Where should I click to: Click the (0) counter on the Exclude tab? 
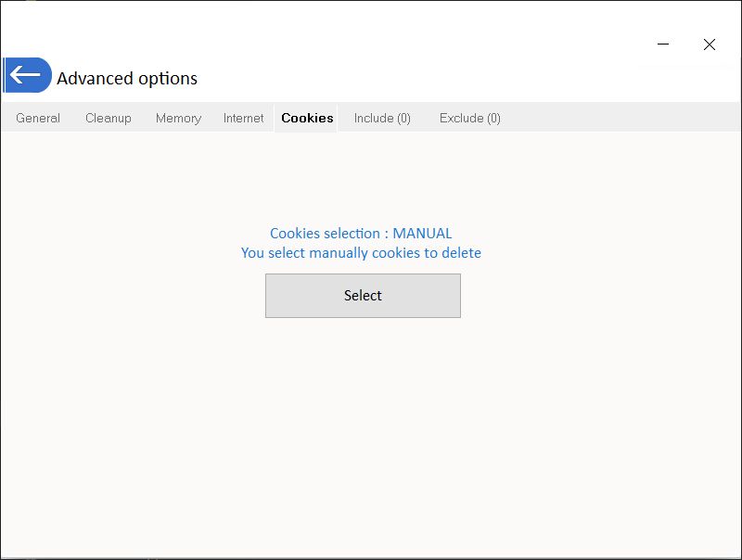pos(492,118)
